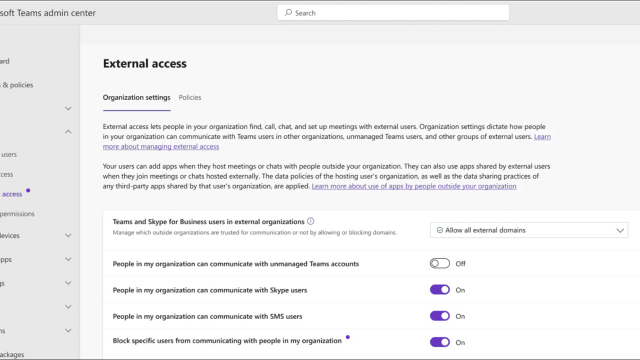
Task: Open the 'cess' sidebar entry
Action: click(x=7, y=174)
